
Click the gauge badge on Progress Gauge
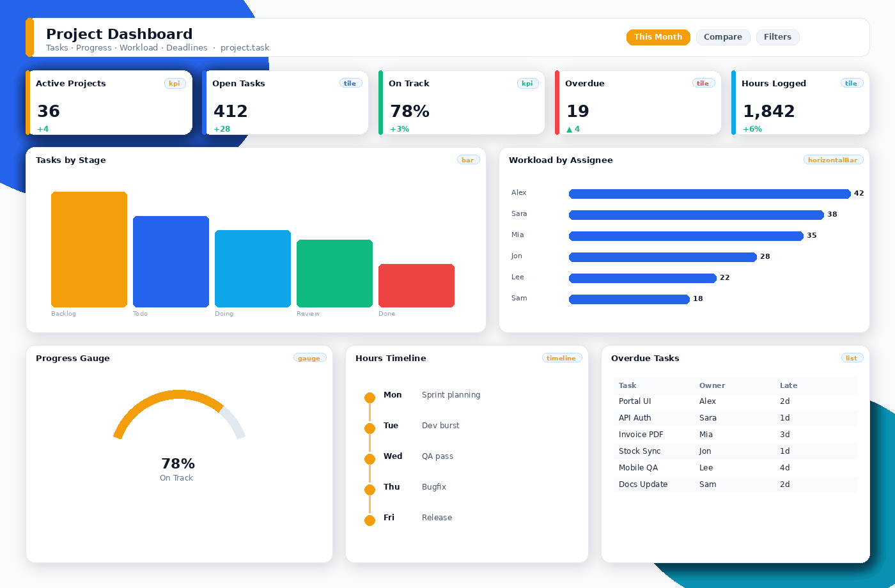(309, 358)
